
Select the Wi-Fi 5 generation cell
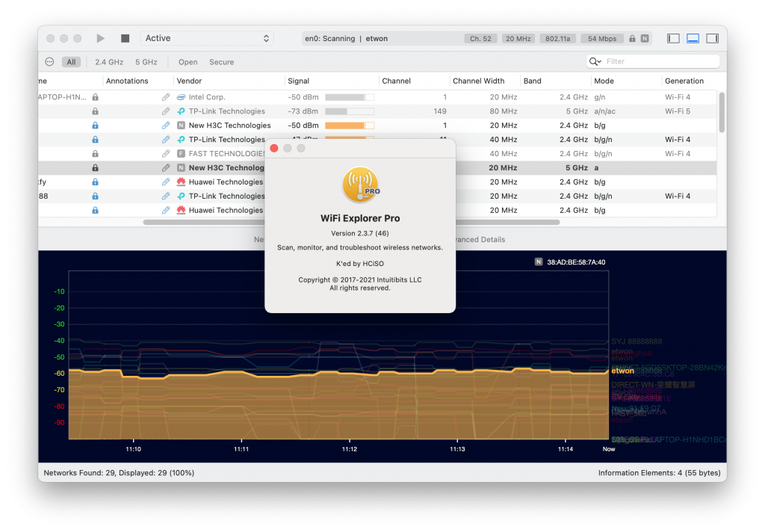point(678,111)
